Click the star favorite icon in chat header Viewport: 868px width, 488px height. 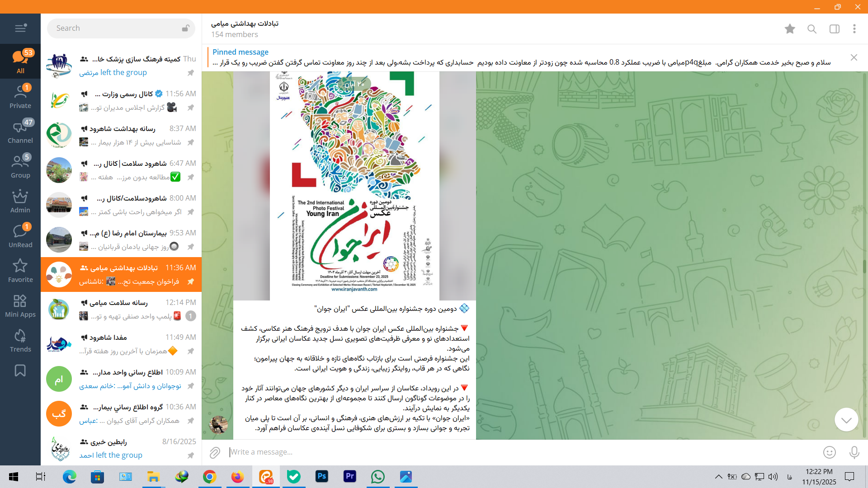[x=790, y=29]
